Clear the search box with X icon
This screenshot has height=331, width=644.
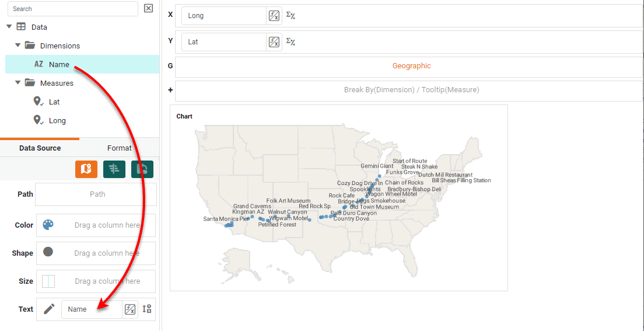coord(148,8)
